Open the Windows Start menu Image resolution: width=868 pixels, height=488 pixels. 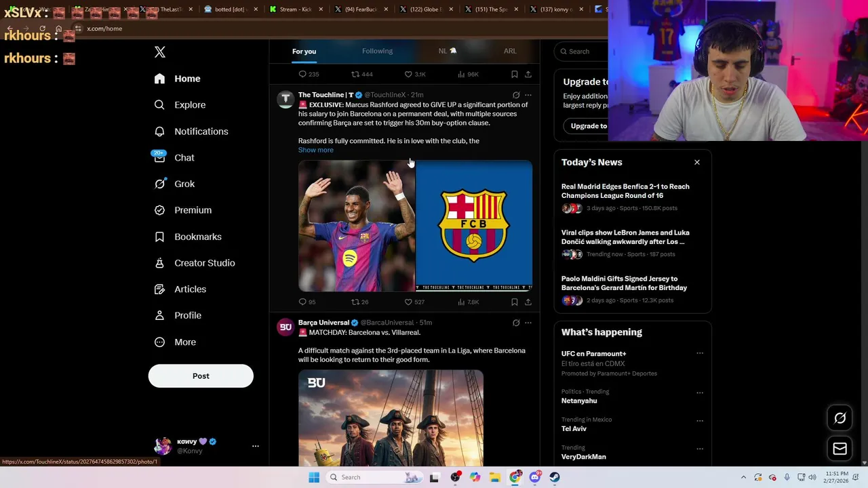tap(314, 477)
